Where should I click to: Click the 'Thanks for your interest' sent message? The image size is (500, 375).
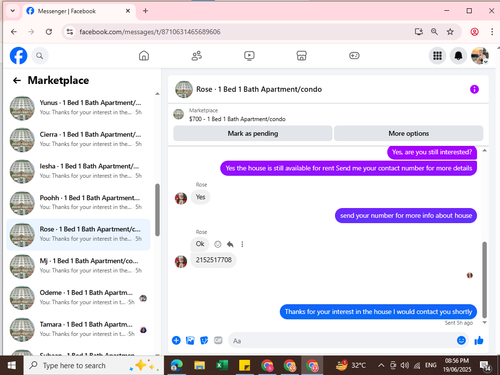coord(378,312)
